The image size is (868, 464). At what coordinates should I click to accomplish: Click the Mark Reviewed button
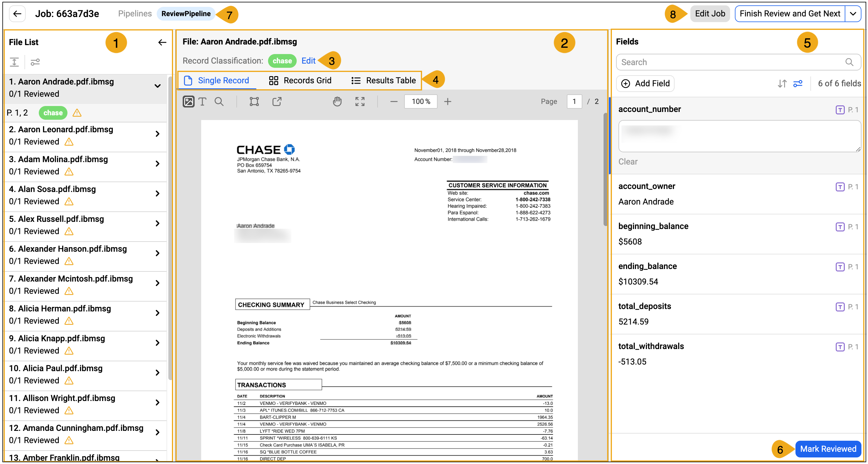[828, 449]
